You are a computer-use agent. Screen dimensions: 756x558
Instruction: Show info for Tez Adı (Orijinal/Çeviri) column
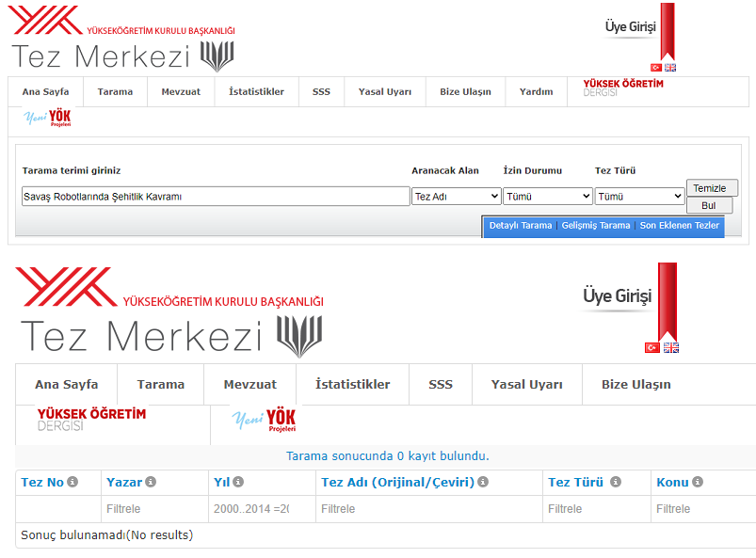[483, 482]
